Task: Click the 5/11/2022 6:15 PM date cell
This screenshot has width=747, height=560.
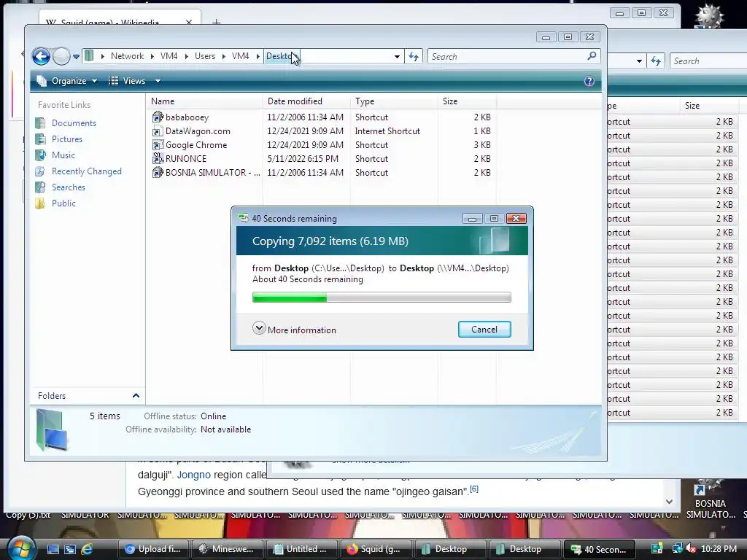Action: pyautogui.click(x=303, y=158)
